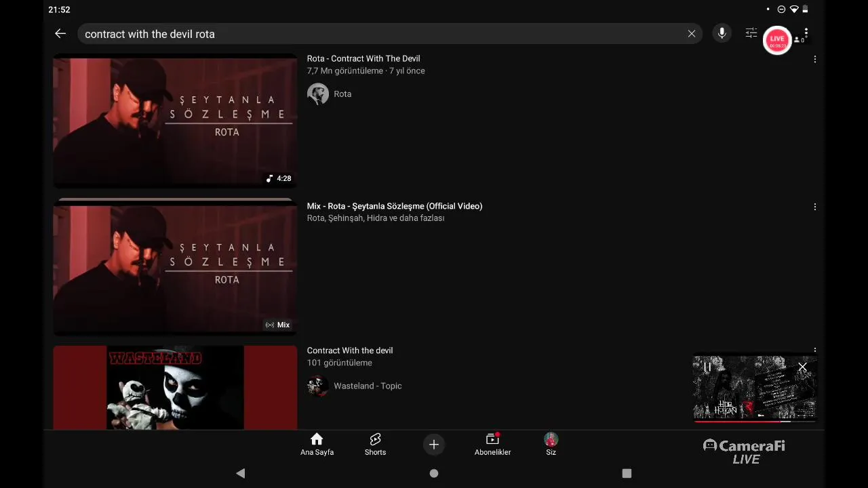Open Wasteland - Topic channel avatar

[x=317, y=386]
